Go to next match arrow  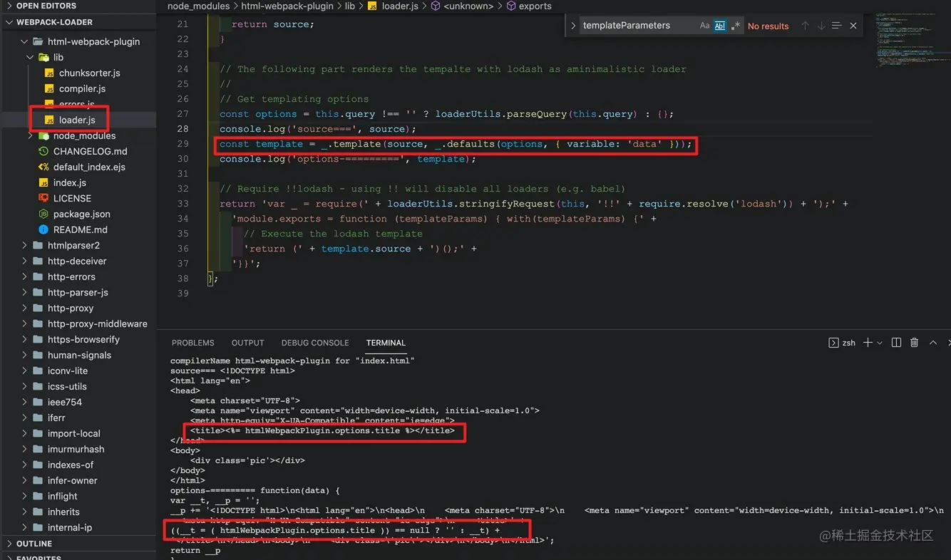(x=821, y=26)
